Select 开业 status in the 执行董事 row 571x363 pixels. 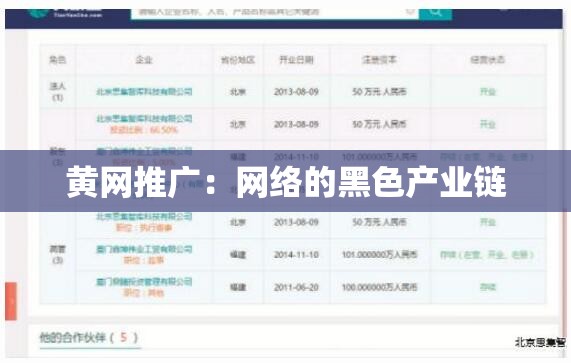click(x=488, y=222)
